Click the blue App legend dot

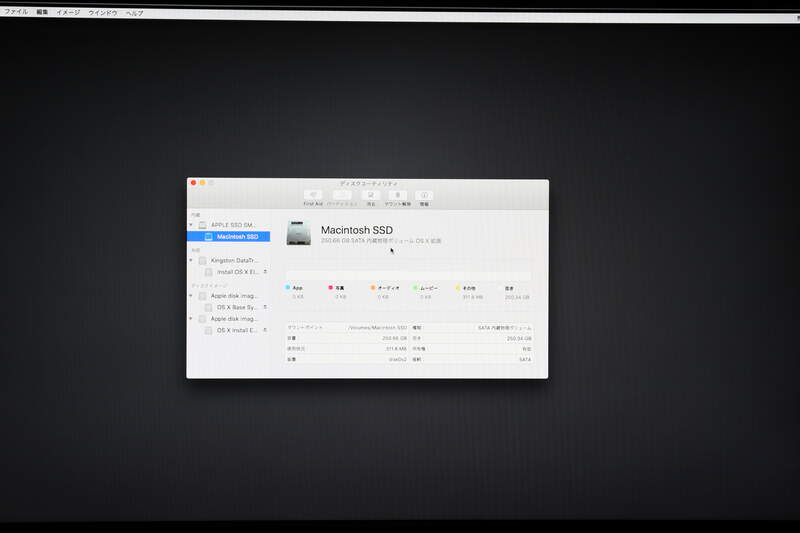click(288, 288)
